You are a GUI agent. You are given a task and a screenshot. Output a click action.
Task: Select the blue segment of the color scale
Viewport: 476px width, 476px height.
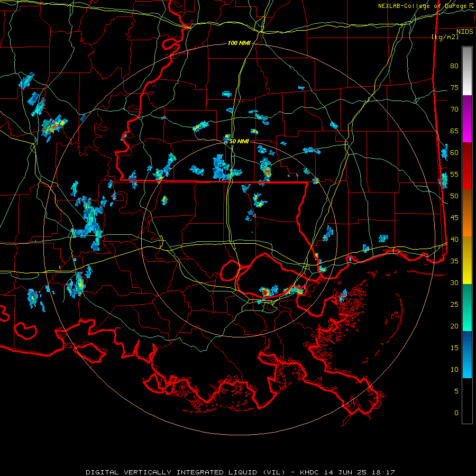tap(467, 354)
